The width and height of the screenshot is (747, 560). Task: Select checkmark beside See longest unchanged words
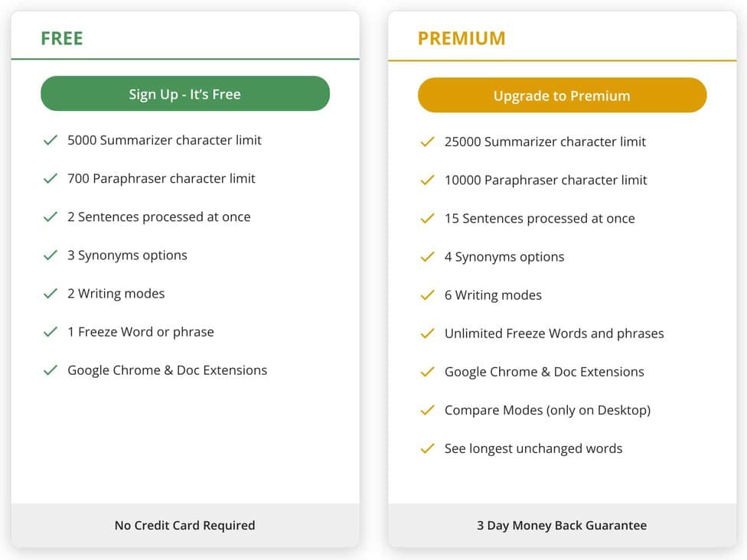click(428, 448)
